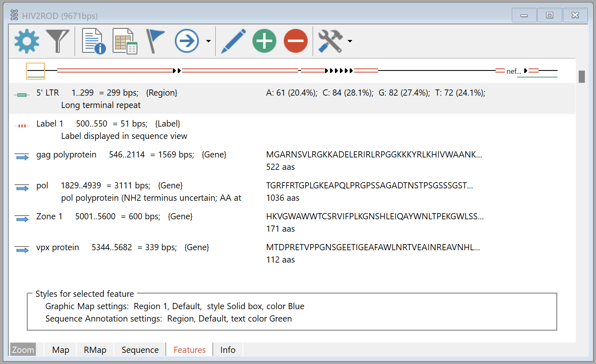
Task: Expand dropdown arrow beside circled arrow icon
Action: coord(208,41)
